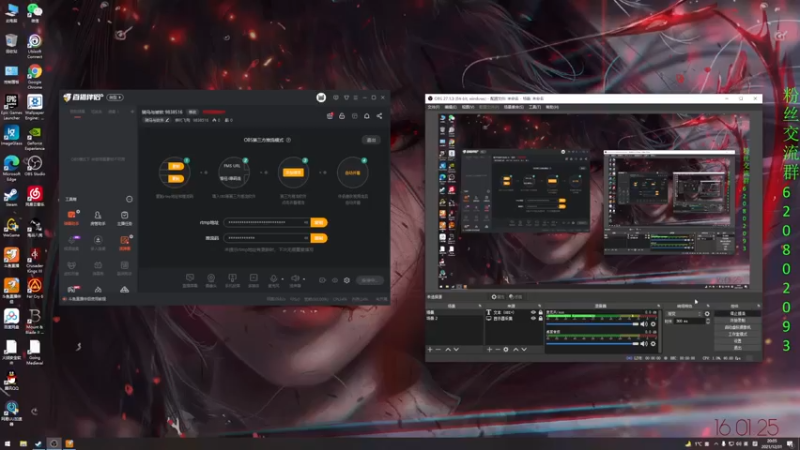This screenshot has height=450, width=800.
Task: Open the 主播任务 tool in the live companion toolbox
Action: point(124,218)
